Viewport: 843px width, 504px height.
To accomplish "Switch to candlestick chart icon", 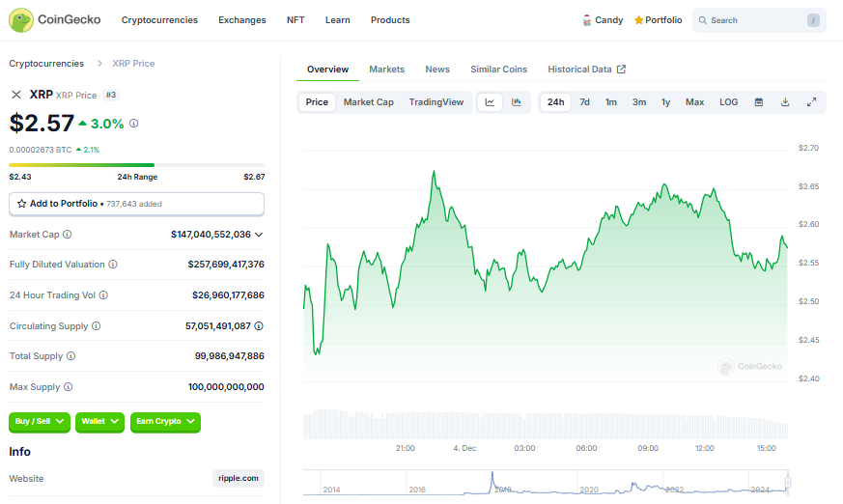I will pyautogui.click(x=516, y=102).
